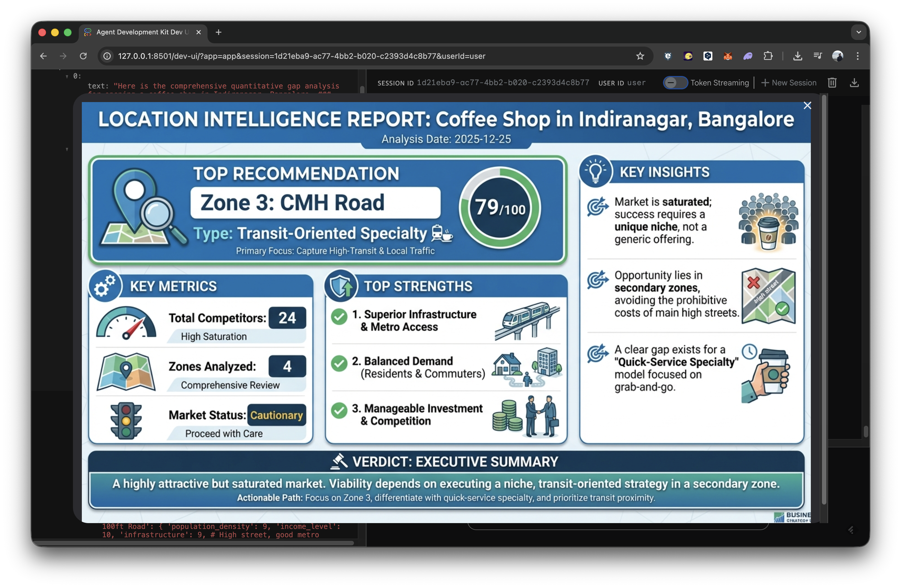
Task: Open the Chrome three-dot menu
Action: click(858, 56)
